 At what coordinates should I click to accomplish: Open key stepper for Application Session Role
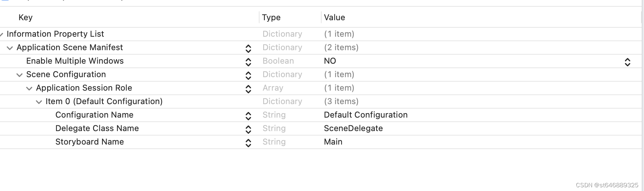(x=248, y=89)
